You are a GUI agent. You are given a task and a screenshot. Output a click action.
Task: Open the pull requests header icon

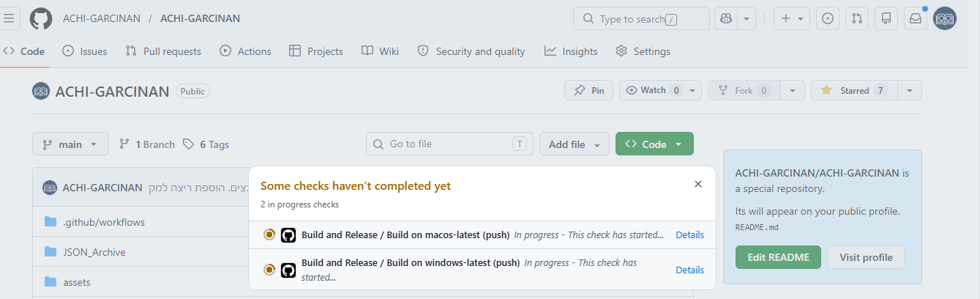click(x=857, y=18)
